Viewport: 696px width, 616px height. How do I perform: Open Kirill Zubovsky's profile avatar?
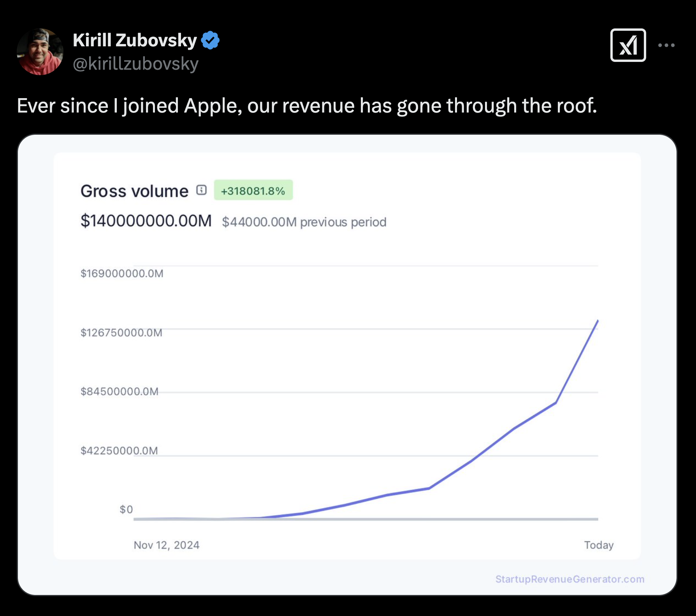pyautogui.click(x=40, y=51)
